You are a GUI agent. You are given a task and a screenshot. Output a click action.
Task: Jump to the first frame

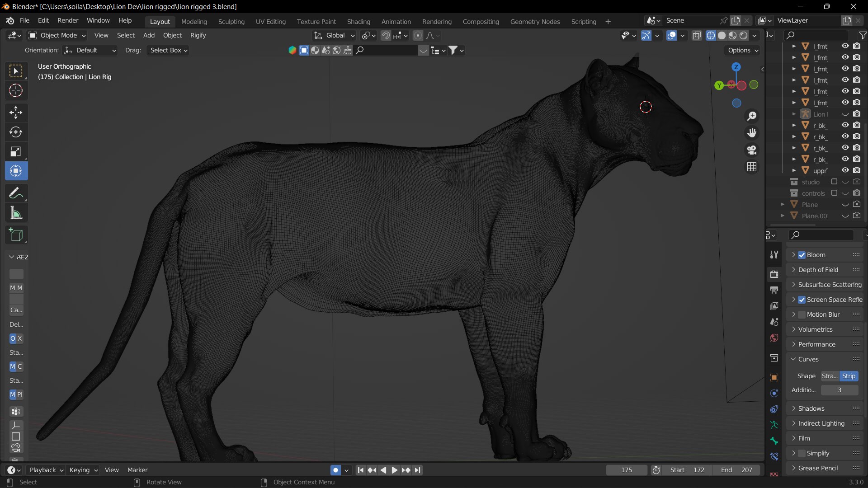[360, 470]
